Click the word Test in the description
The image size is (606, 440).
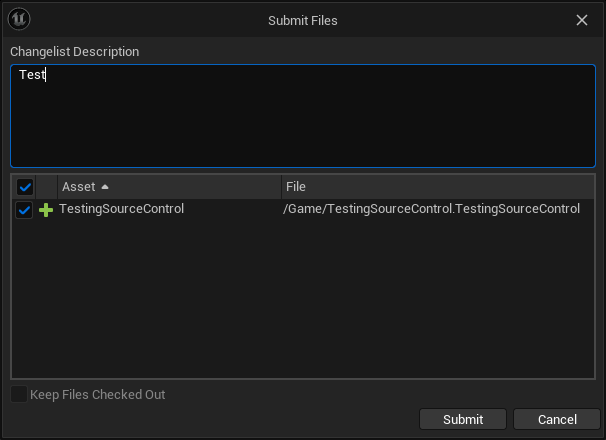click(32, 75)
